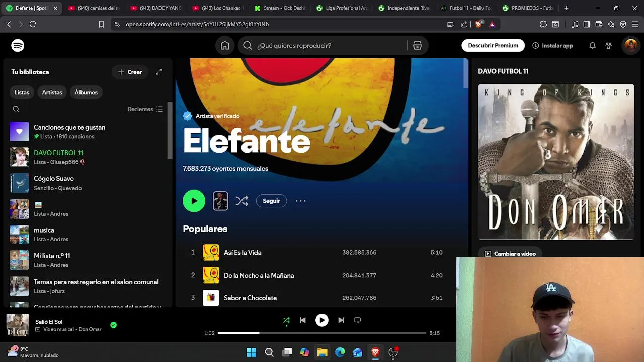
Task: Click Artista verificado badge
Action: [x=211, y=116]
